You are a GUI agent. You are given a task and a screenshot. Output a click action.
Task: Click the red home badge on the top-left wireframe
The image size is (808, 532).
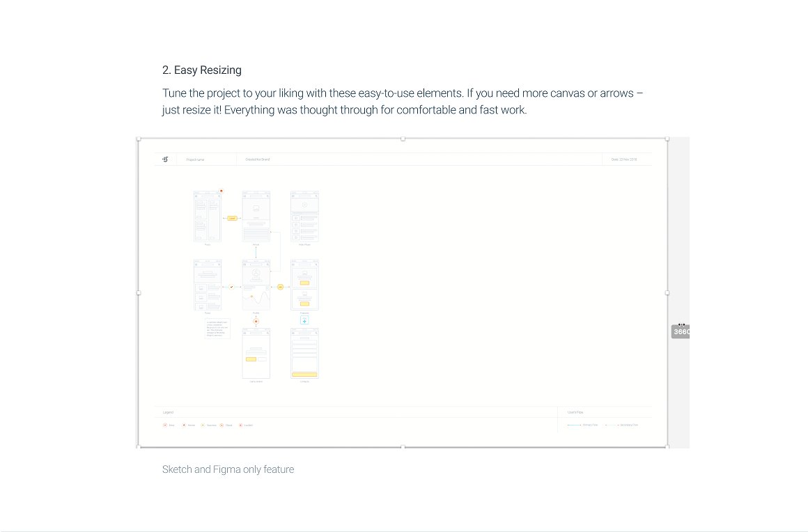(x=221, y=191)
